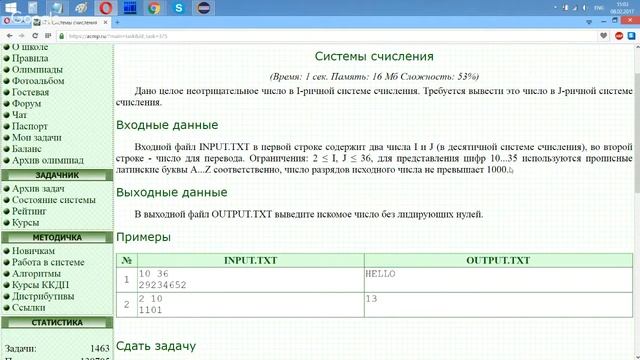
Task: Open the Курсы link
Action: pos(25,223)
